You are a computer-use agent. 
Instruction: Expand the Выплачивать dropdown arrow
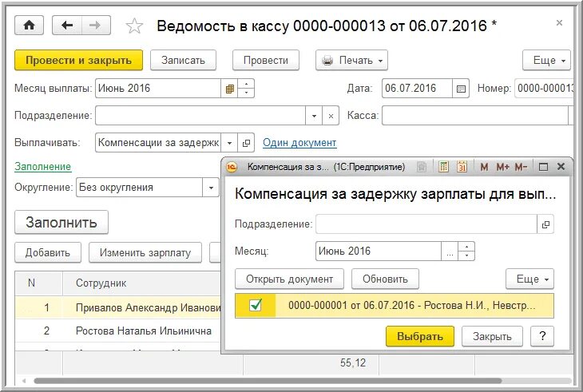tap(229, 143)
